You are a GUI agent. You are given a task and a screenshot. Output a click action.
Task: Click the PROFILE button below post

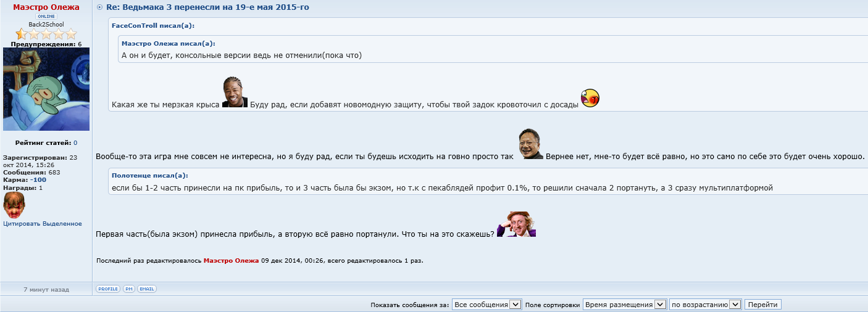pyautogui.click(x=108, y=289)
